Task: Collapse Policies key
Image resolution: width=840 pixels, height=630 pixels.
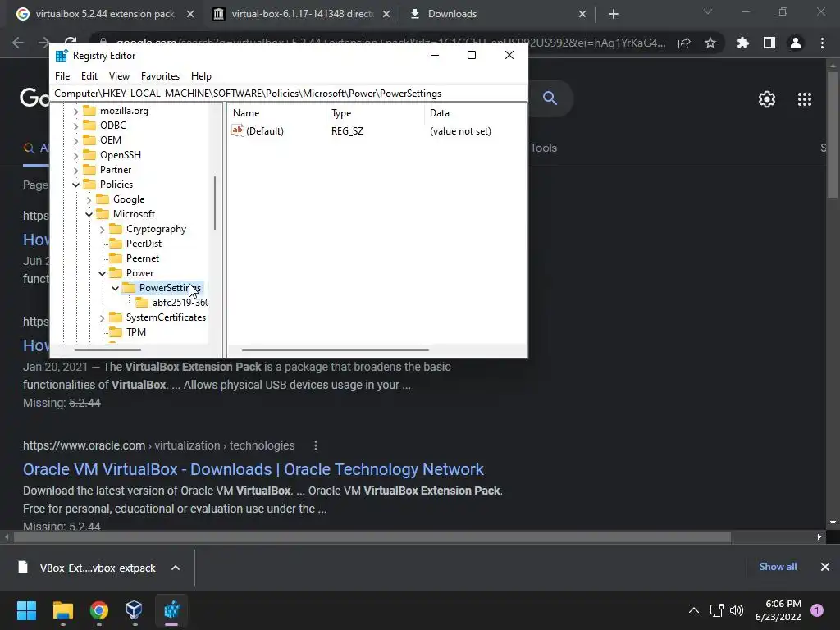Action: click(75, 185)
